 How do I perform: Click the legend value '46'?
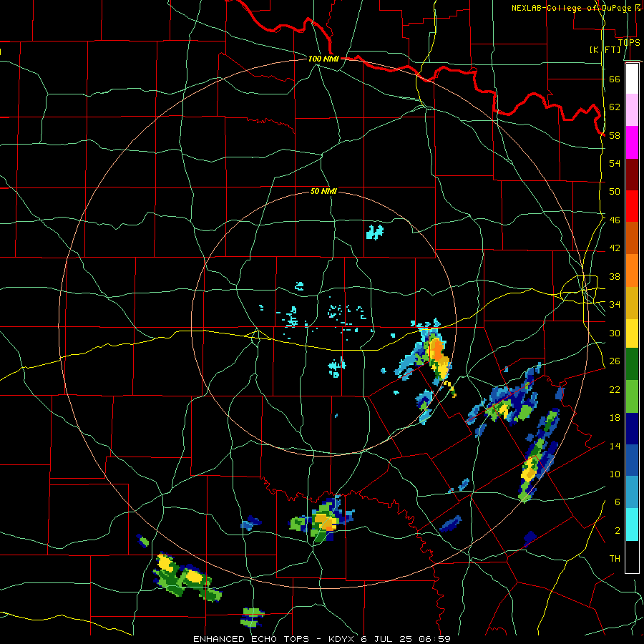(615, 220)
